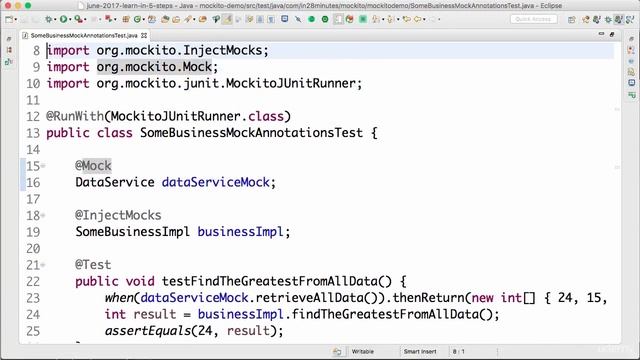This screenshot has height=360, width=640.
Task: Click the pin editor toolbar icon
Action: point(298,19)
